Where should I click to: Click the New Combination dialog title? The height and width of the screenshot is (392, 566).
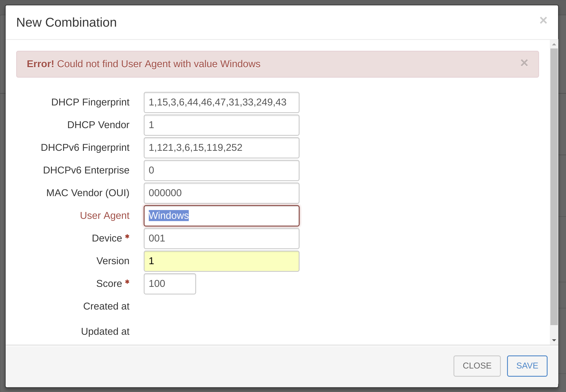[67, 22]
